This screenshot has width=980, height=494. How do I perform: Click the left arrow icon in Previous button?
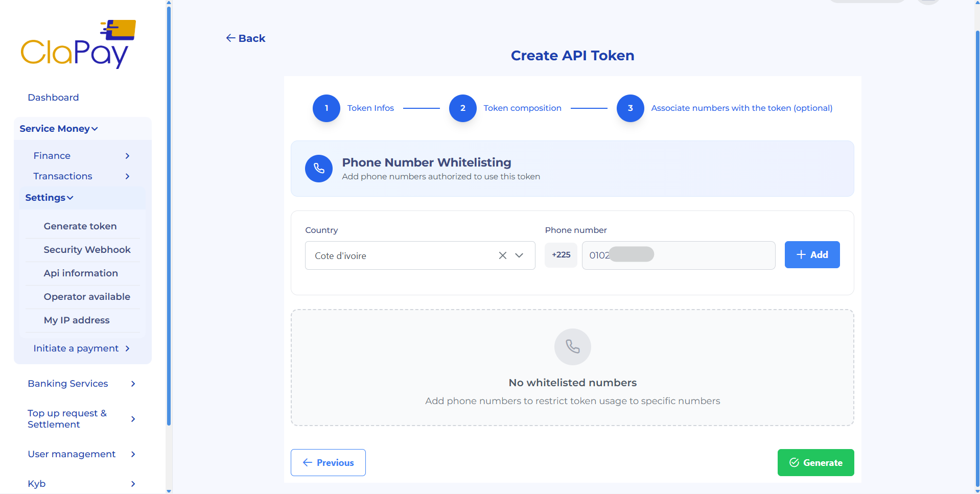point(307,462)
